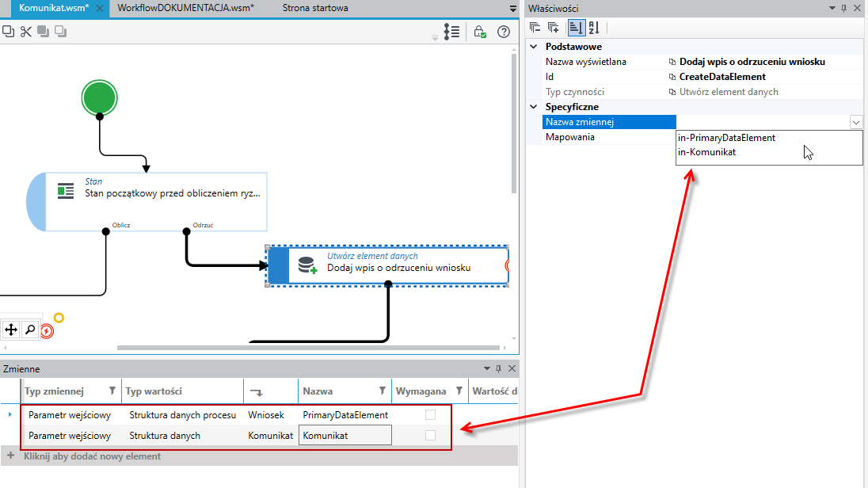Sort properties alphabetically with the A-Z icon
Screen dimensions: 868x488
click(594, 27)
